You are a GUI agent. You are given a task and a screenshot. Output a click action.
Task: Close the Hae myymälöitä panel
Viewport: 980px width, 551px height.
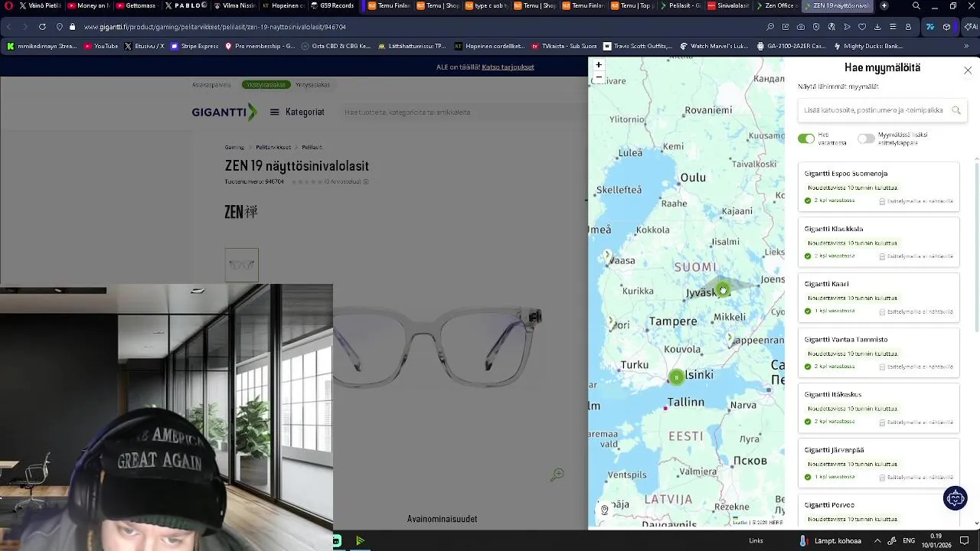(968, 70)
